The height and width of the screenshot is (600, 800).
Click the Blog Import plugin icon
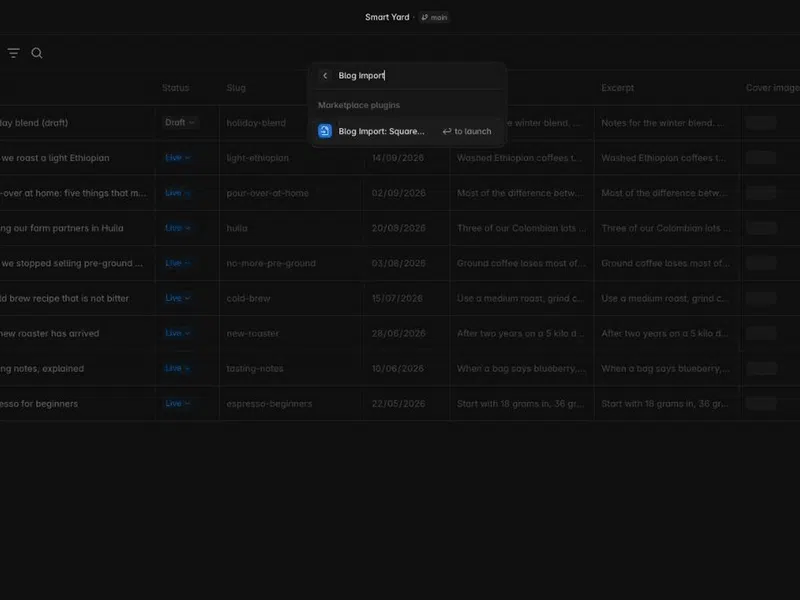[x=325, y=131]
